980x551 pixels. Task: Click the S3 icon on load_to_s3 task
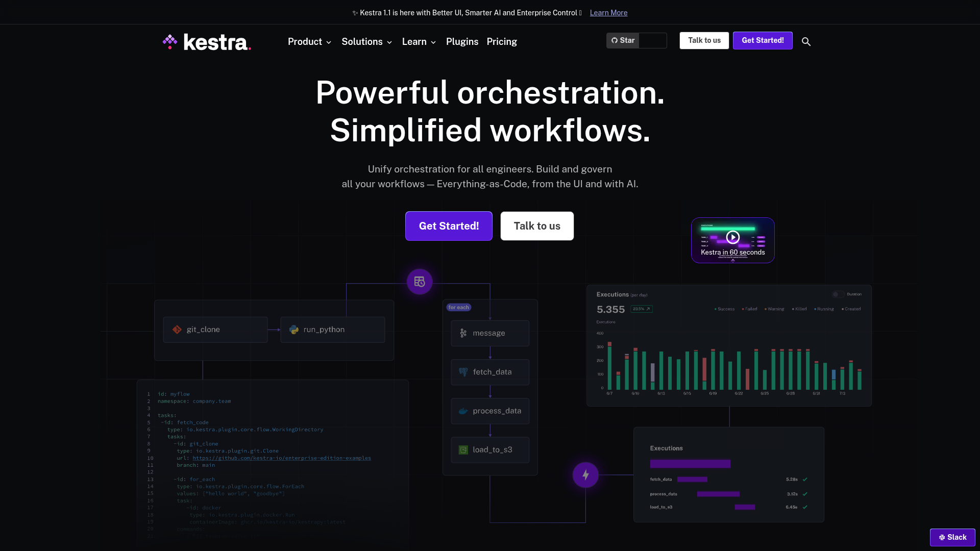(463, 449)
